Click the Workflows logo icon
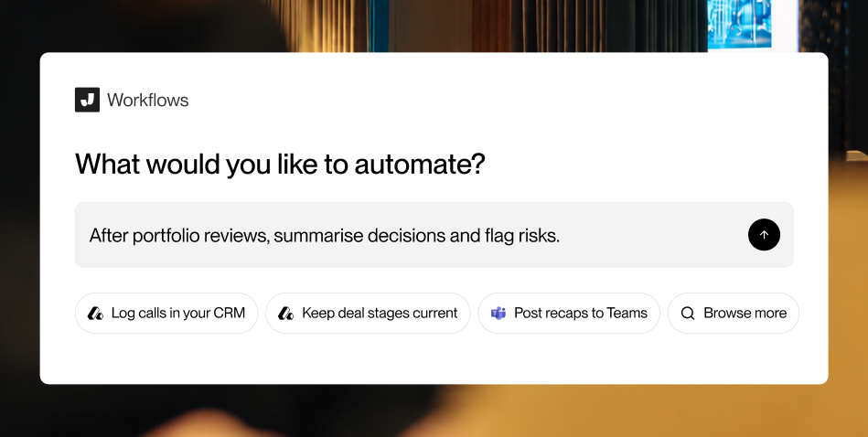Image resolution: width=868 pixels, height=437 pixels. pos(87,100)
